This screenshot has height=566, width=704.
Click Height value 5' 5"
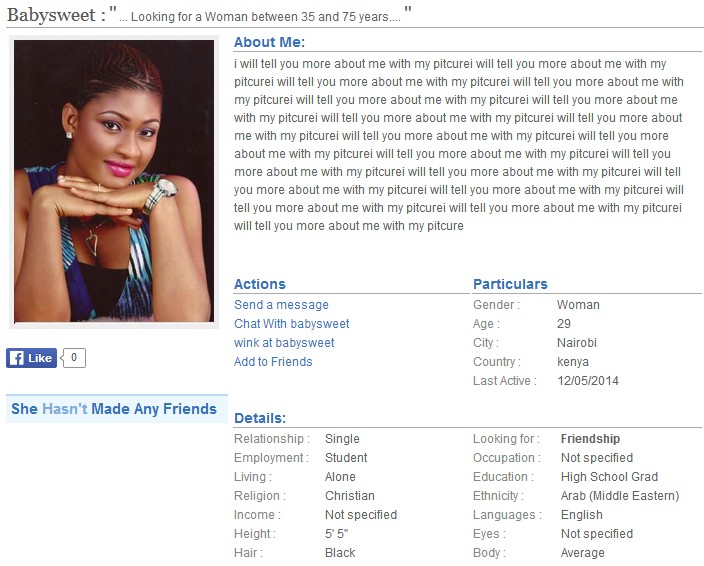tap(337, 534)
